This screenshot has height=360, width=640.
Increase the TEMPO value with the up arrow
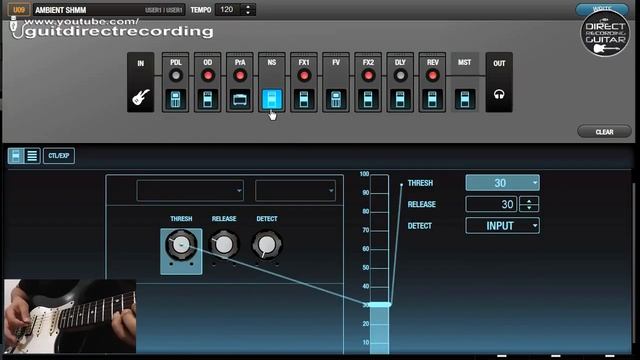click(x=248, y=6)
